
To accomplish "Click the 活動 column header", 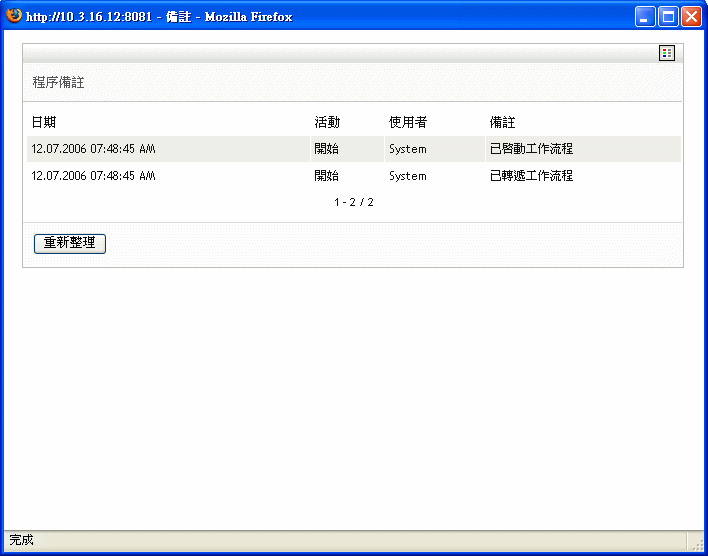I will 327,122.
